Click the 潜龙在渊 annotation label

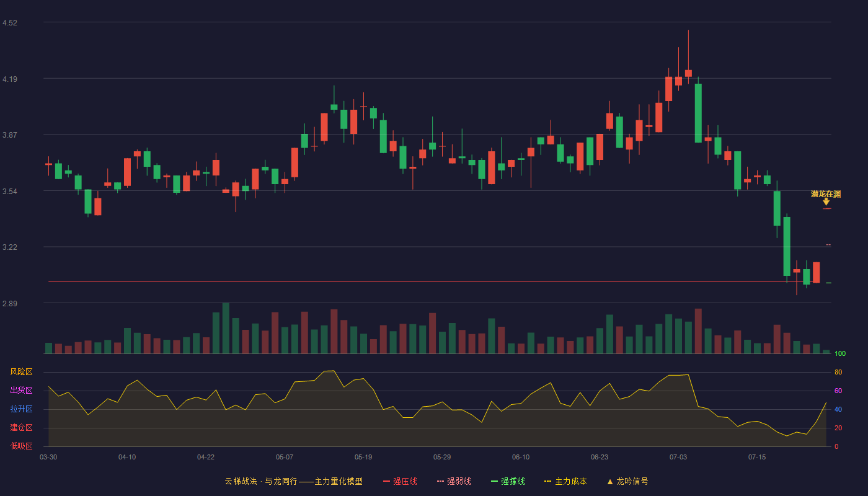tap(826, 194)
